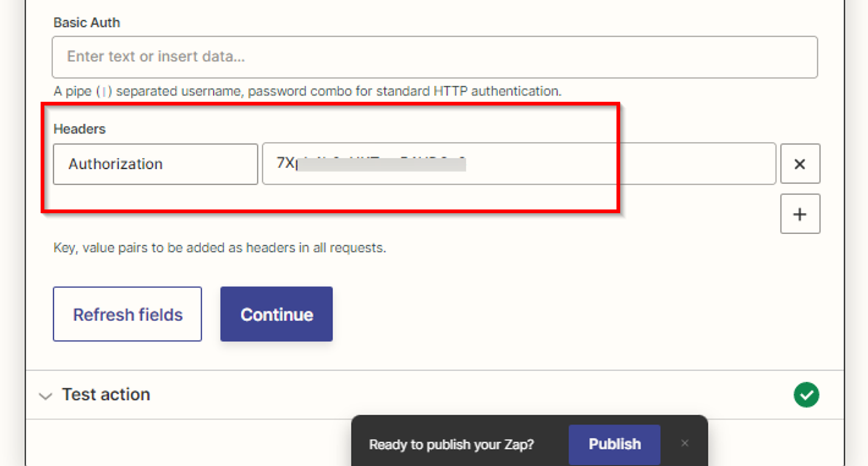The image size is (868, 466).
Task: Click the green Test action checkmark
Action: coord(806,394)
